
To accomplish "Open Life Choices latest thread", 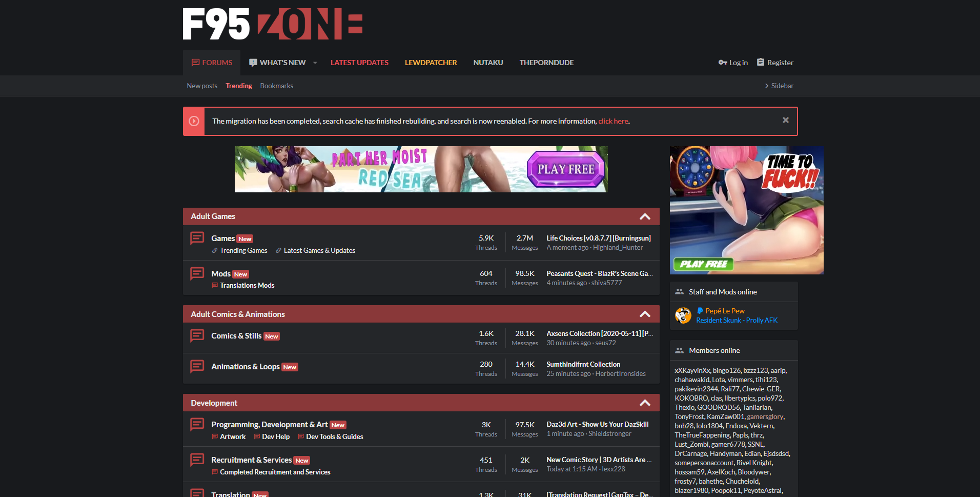I will [x=599, y=238].
